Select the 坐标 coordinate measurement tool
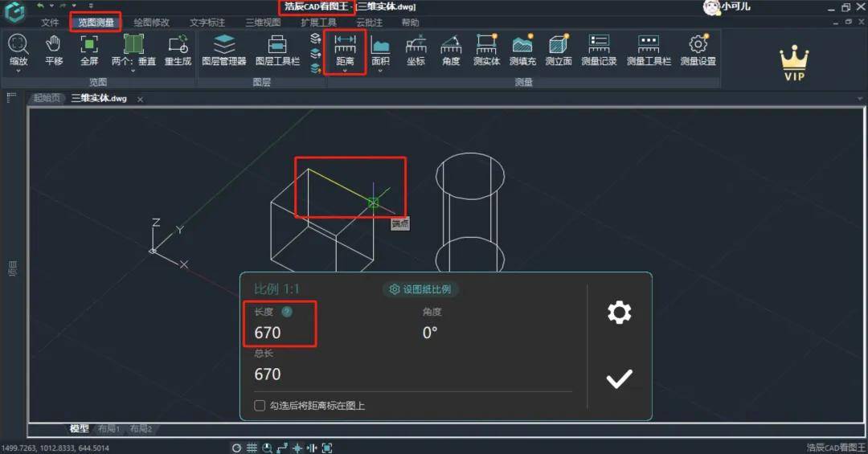Viewport: 868px width, 454px height. pyautogui.click(x=416, y=50)
